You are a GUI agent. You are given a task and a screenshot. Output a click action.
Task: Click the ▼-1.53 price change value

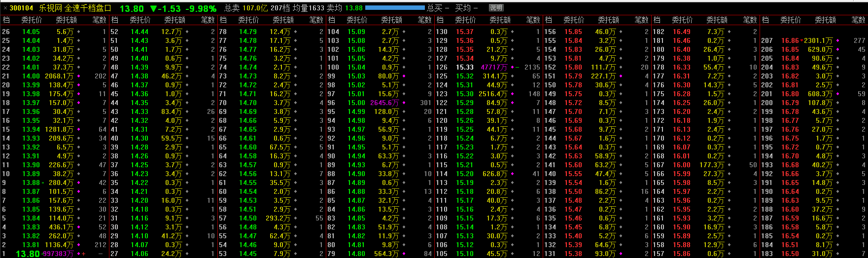pos(165,9)
